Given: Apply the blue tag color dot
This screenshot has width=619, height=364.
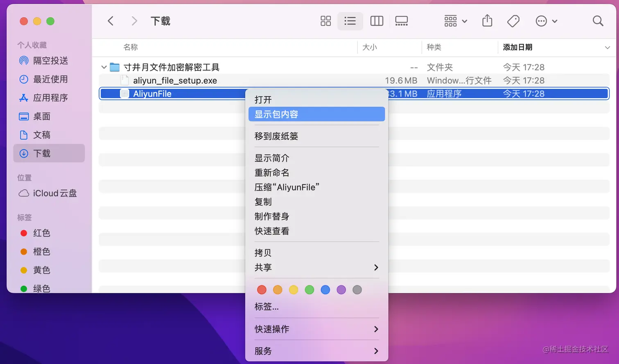Looking at the screenshot, I should click(x=325, y=290).
